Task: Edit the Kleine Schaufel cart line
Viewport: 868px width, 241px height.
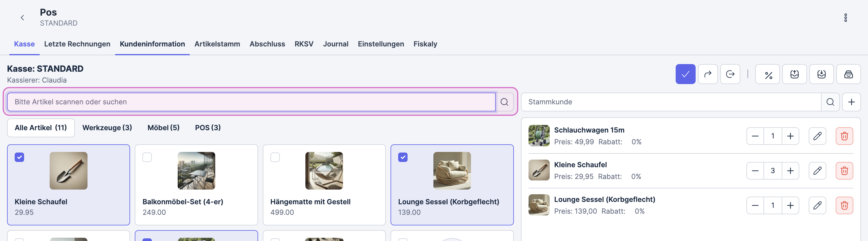Action: coord(817,171)
